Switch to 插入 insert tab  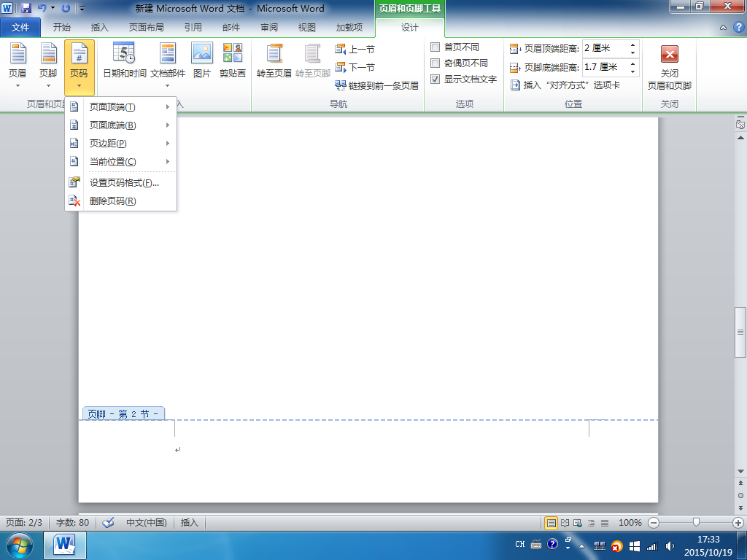[99, 28]
